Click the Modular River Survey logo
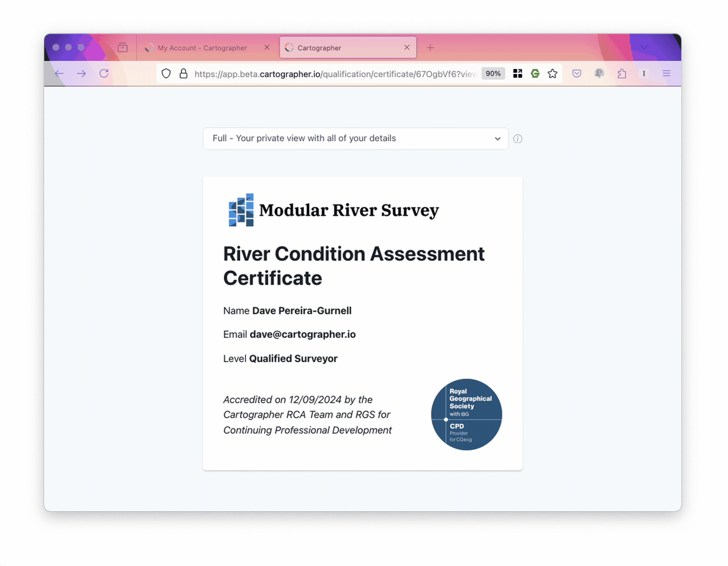The width and height of the screenshot is (728, 566). (241, 210)
